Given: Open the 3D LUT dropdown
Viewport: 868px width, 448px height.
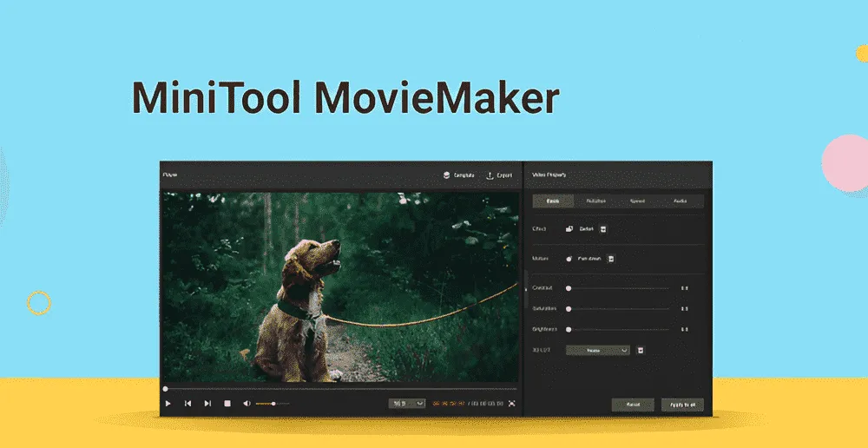Looking at the screenshot, I should (x=598, y=350).
